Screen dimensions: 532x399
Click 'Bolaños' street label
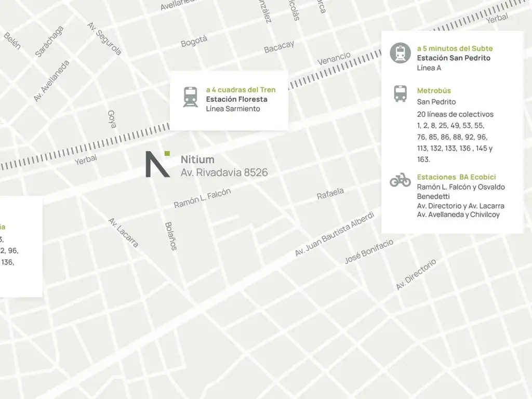tap(170, 236)
